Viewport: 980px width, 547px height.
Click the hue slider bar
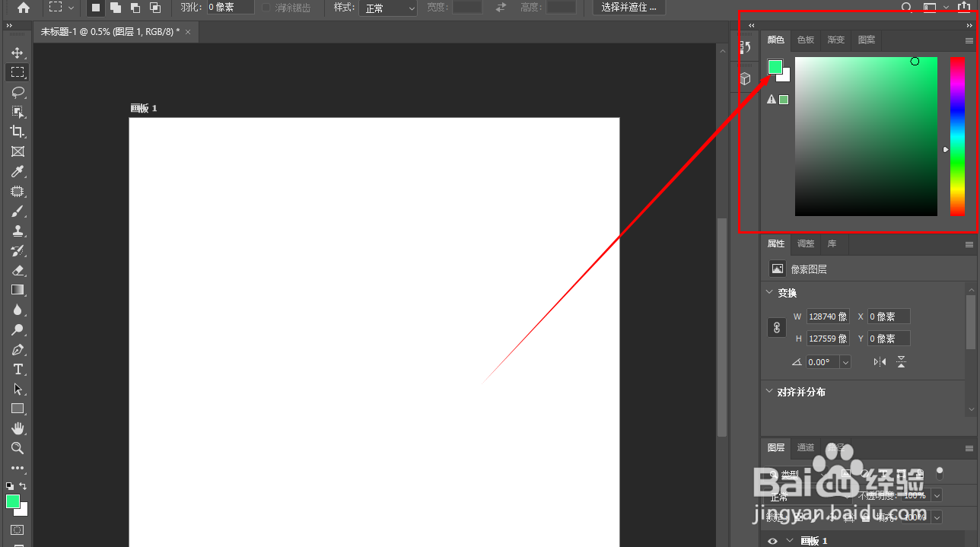click(957, 136)
